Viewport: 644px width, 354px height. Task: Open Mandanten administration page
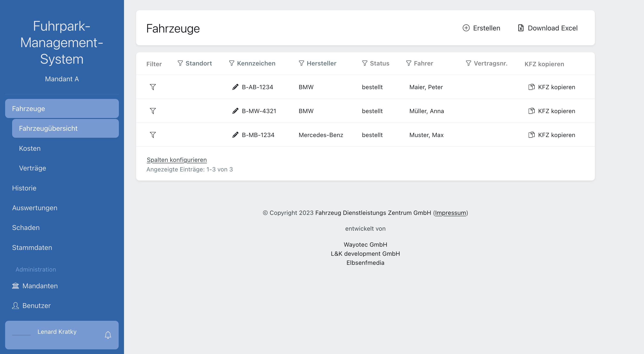point(40,286)
